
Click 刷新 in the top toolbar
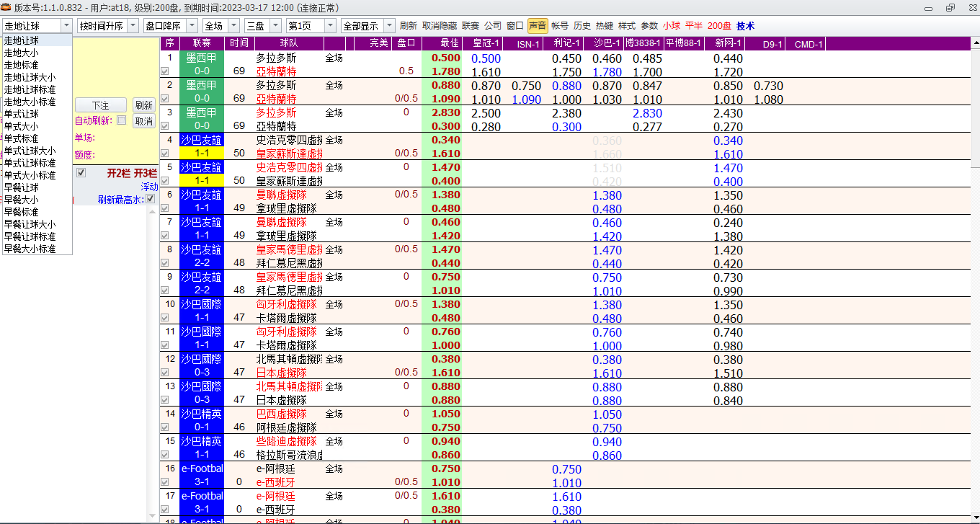coord(409,26)
